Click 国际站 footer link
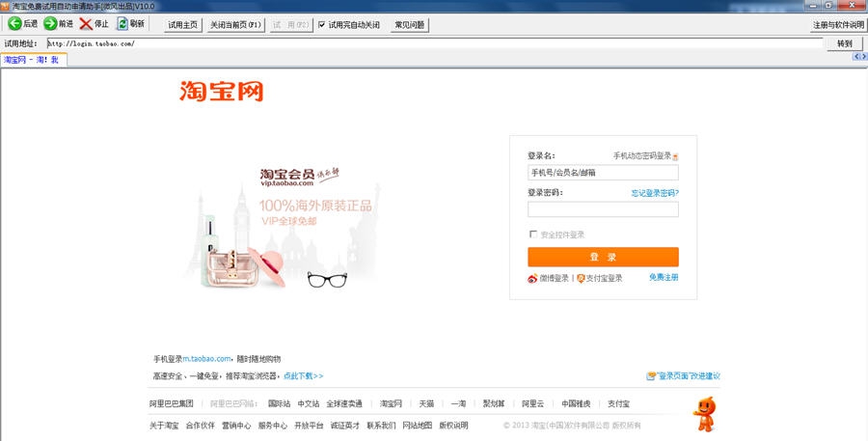This screenshot has height=441, width=868. click(x=279, y=403)
